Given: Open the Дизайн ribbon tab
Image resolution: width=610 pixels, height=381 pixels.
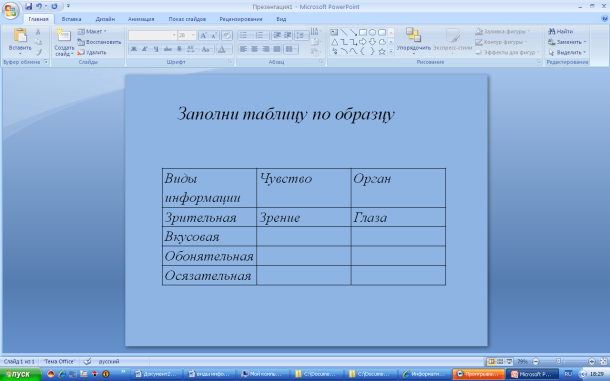Looking at the screenshot, I should [105, 19].
